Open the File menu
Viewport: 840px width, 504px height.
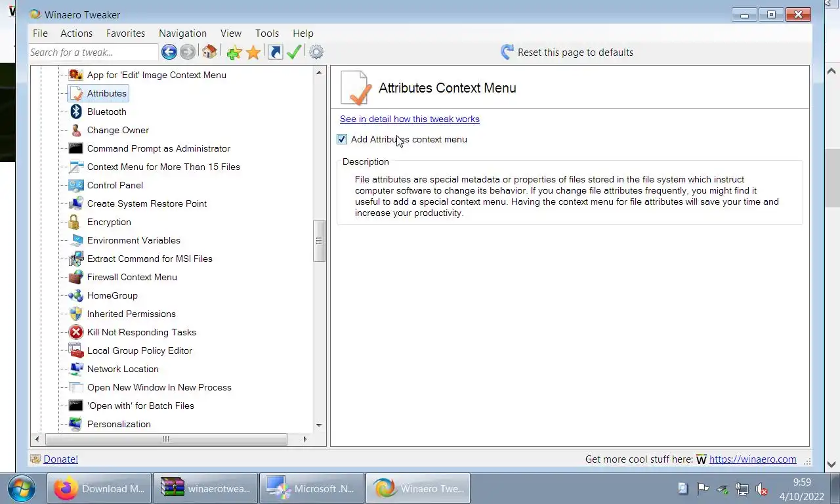pos(40,33)
